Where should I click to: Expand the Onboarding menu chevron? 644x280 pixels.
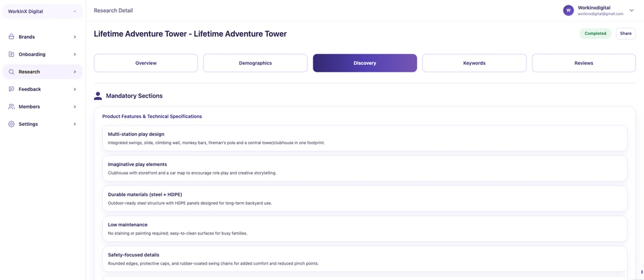tap(74, 54)
